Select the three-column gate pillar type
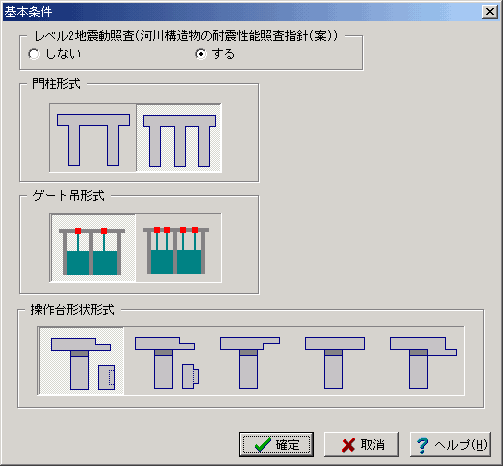The height and width of the screenshot is (466, 503). (x=179, y=138)
